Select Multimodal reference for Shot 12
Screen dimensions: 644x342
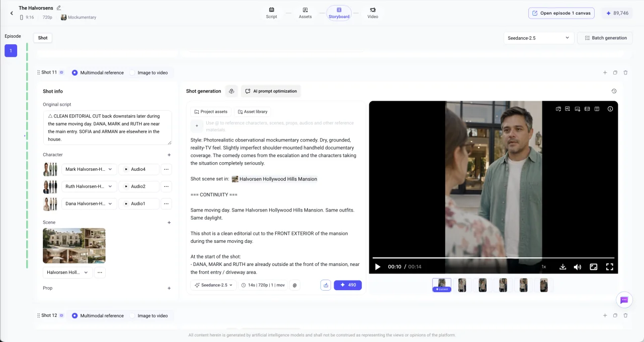point(98,316)
